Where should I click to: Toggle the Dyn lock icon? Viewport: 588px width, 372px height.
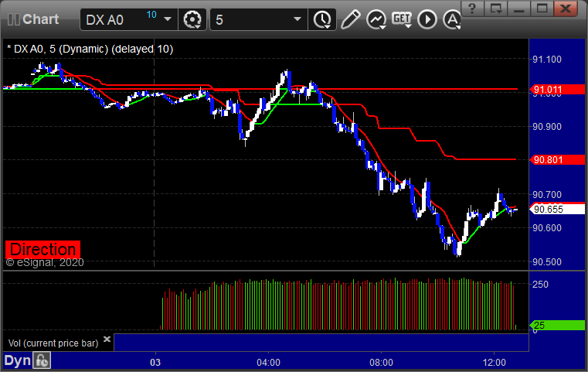pyautogui.click(x=42, y=360)
